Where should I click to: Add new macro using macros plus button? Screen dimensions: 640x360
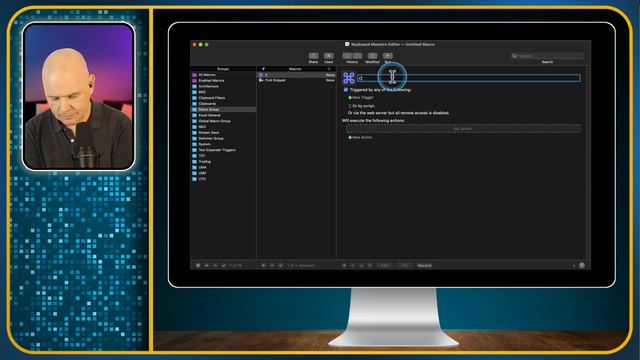coord(263,266)
